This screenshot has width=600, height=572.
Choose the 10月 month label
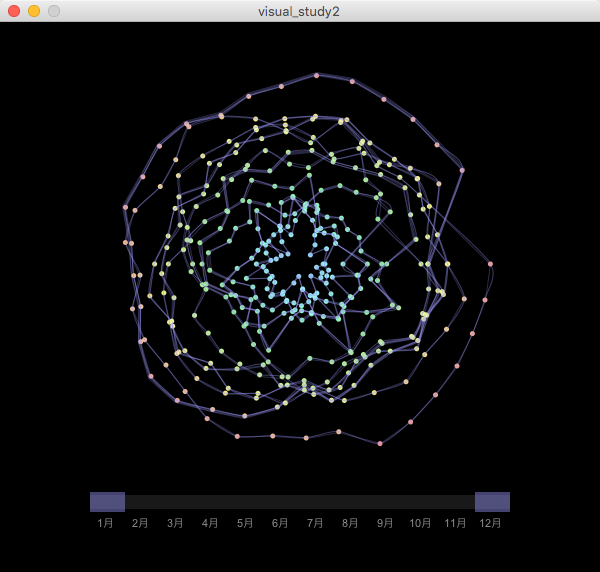[x=420, y=523]
